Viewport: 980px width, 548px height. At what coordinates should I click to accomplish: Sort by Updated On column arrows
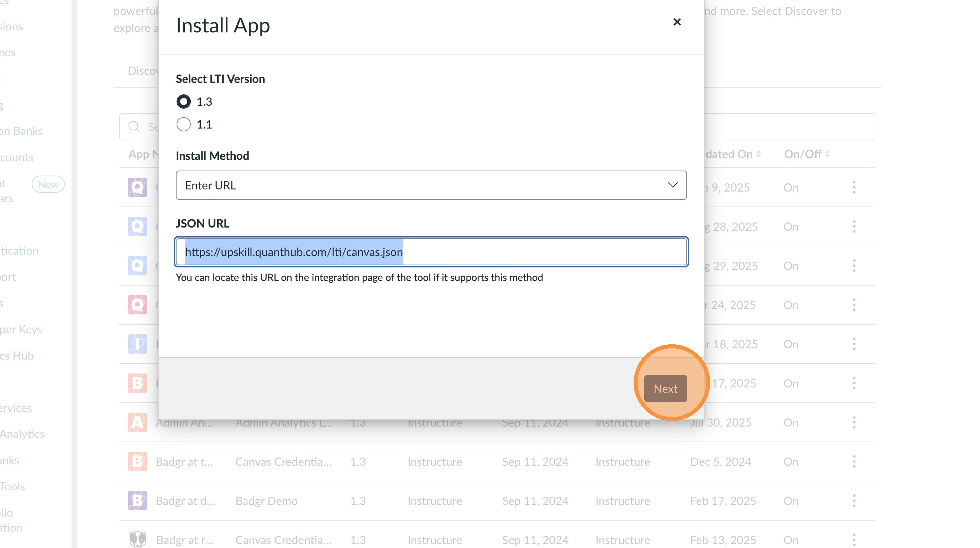[759, 154]
